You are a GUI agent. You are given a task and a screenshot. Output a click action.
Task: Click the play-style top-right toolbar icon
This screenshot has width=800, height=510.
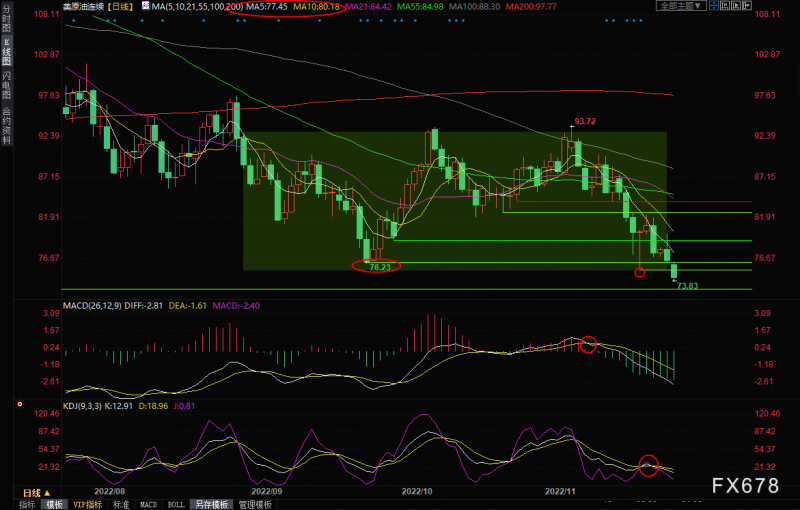(x=736, y=5)
